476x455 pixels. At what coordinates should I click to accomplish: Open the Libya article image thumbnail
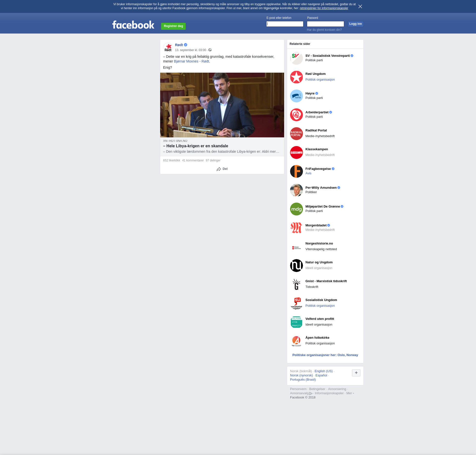pyautogui.click(x=222, y=105)
